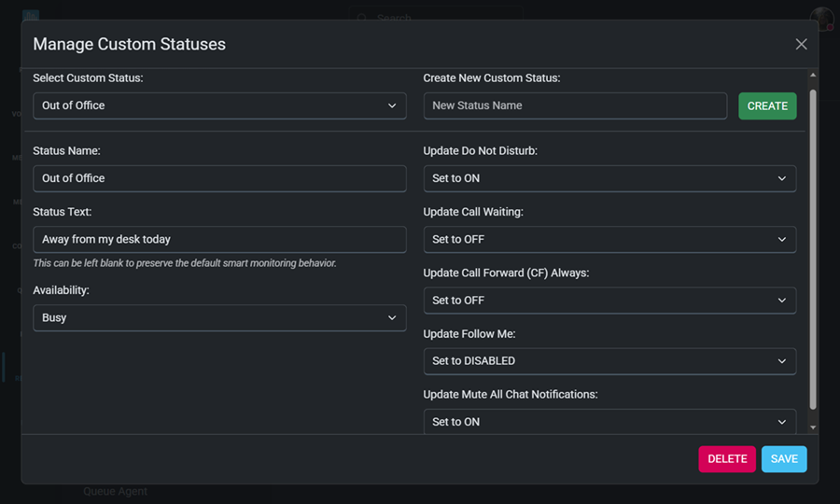This screenshot has height=504, width=840.
Task: Open the Update Call Waiting dropdown
Action: [x=609, y=240]
